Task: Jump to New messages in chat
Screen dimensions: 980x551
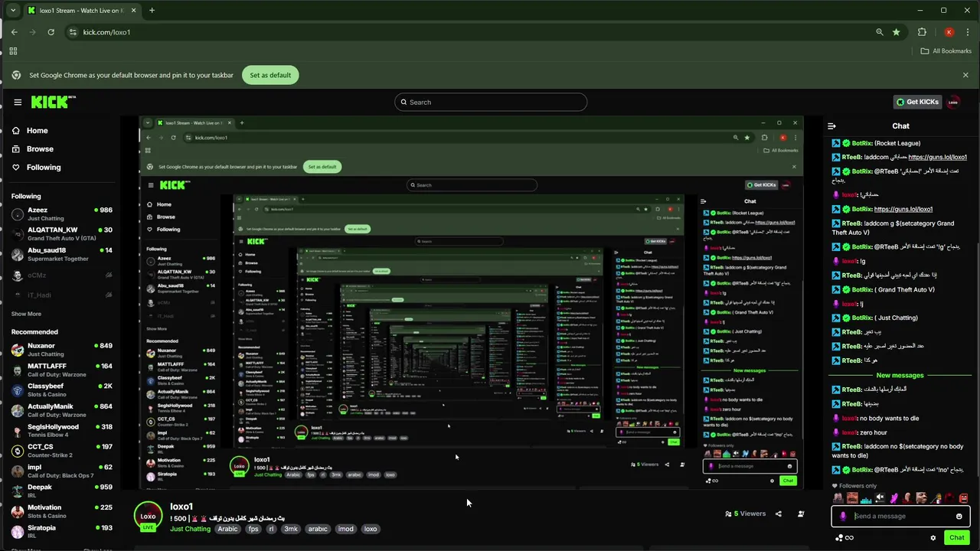Action: (900, 375)
